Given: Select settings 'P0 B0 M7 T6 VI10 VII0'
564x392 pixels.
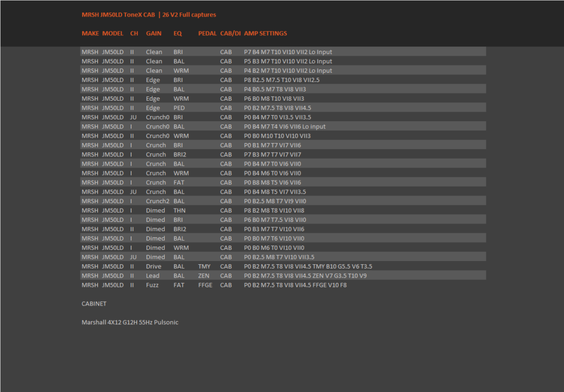Looking at the screenshot, I should (x=274, y=239).
